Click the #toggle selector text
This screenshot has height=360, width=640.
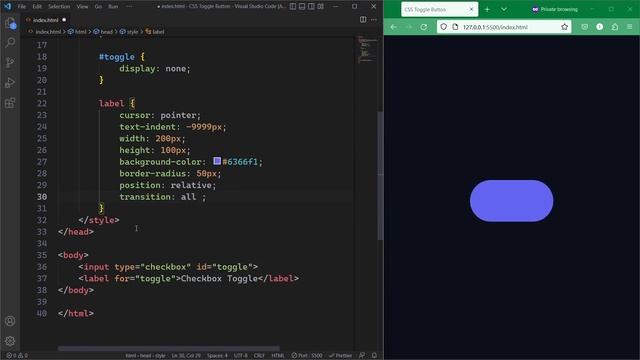coord(117,57)
